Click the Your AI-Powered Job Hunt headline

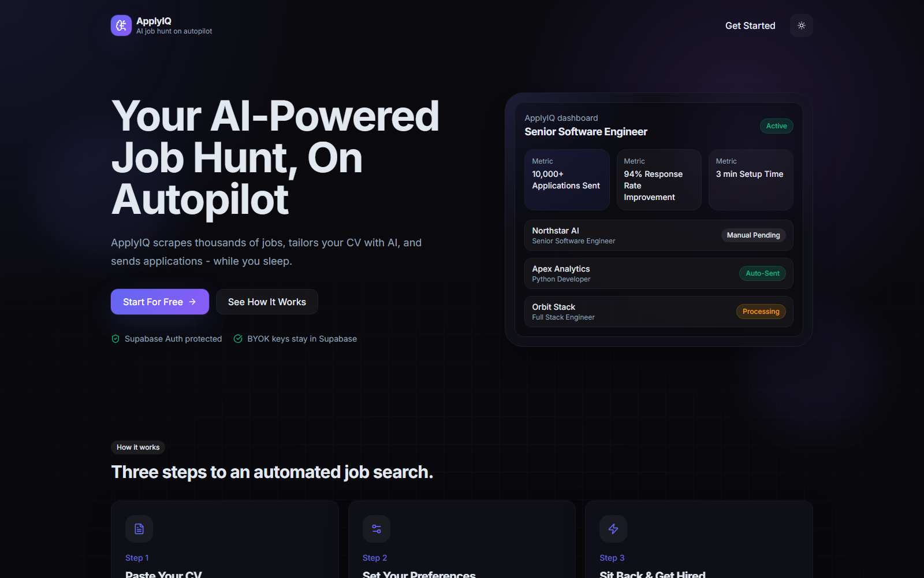coord(275,158)
